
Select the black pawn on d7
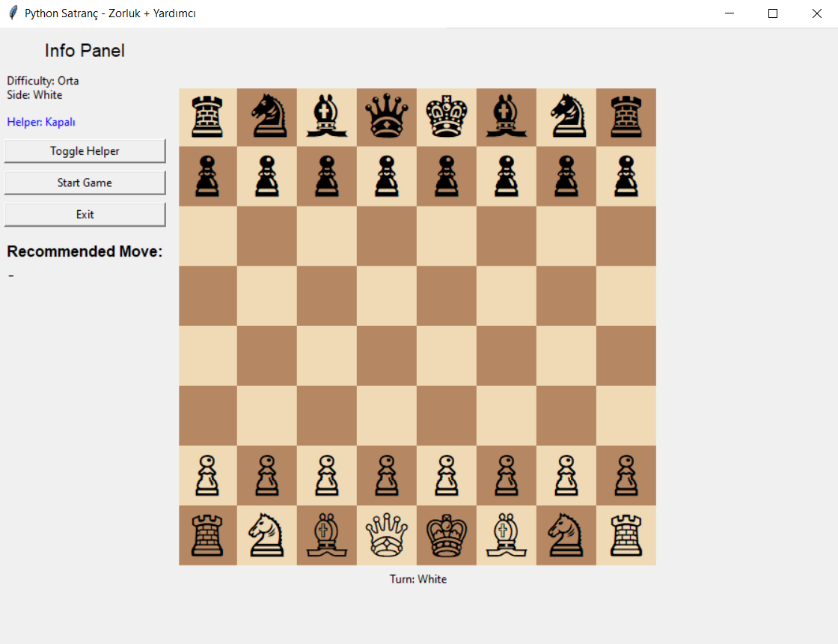(x=387, y=177)
